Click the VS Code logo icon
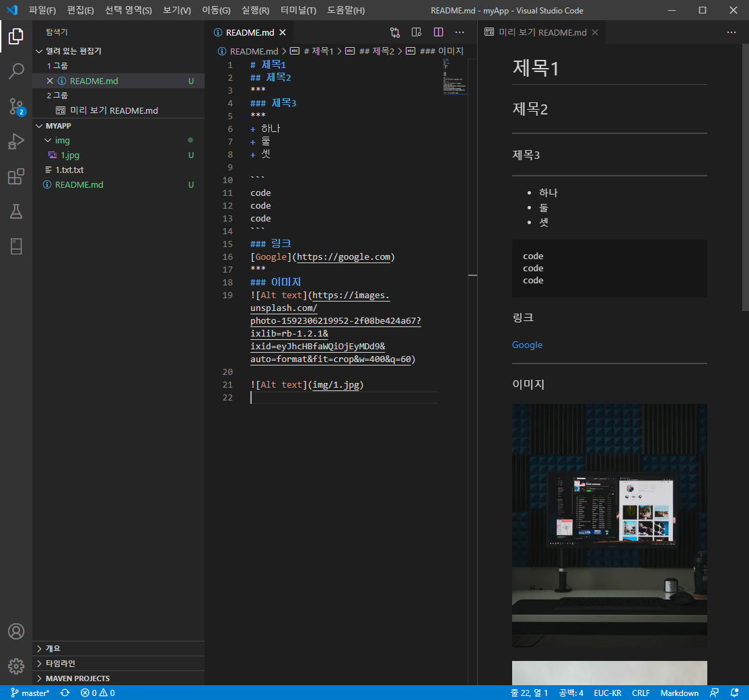749x700 pixels. pos(12,10)
